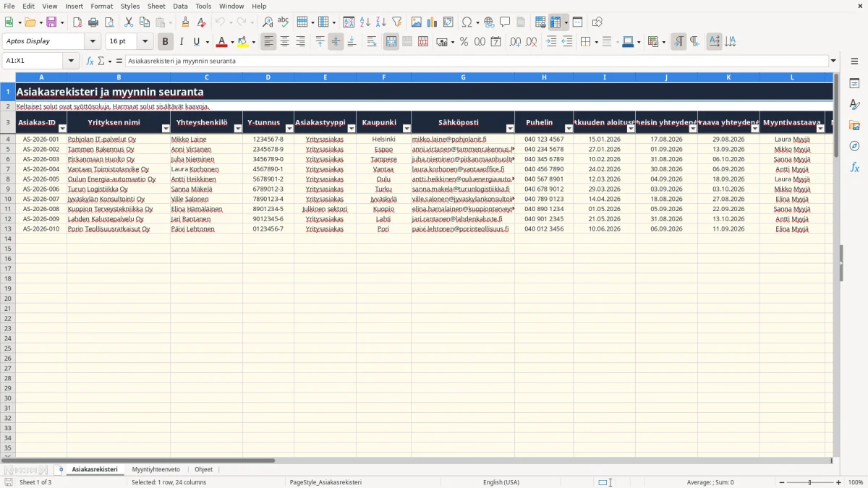868x488 pixels.
Task: Click the zoom out minus button
Action: pos(782,482)
